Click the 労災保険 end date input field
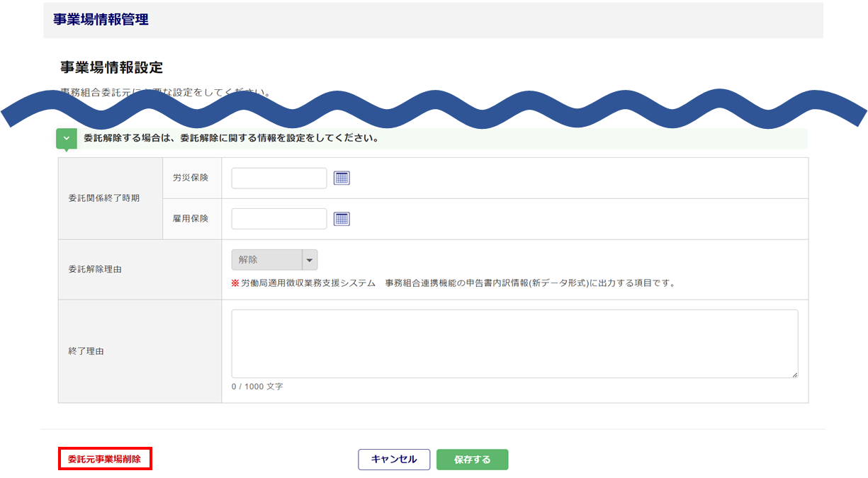Image resolution: width=868 pixels, height=478 pixels. 279,178
